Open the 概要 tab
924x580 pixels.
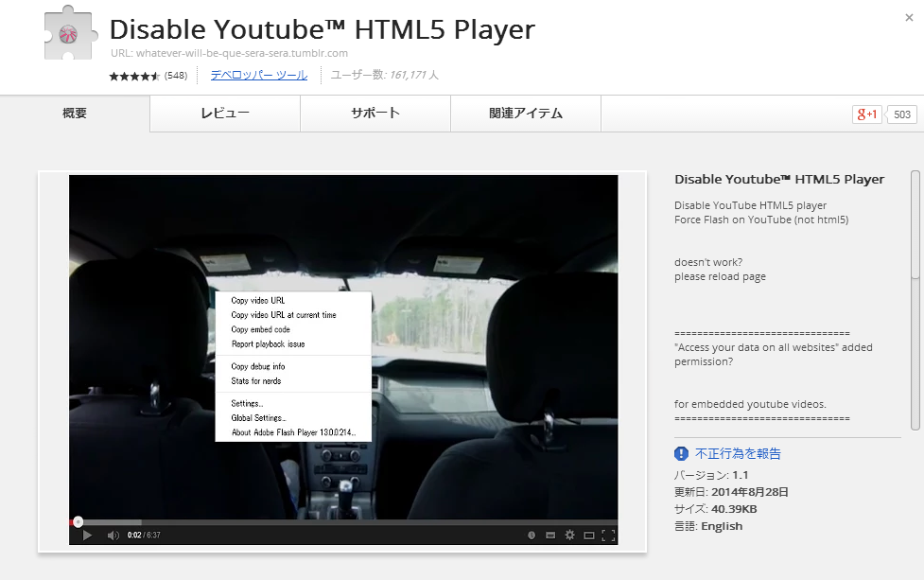(75, 114)
